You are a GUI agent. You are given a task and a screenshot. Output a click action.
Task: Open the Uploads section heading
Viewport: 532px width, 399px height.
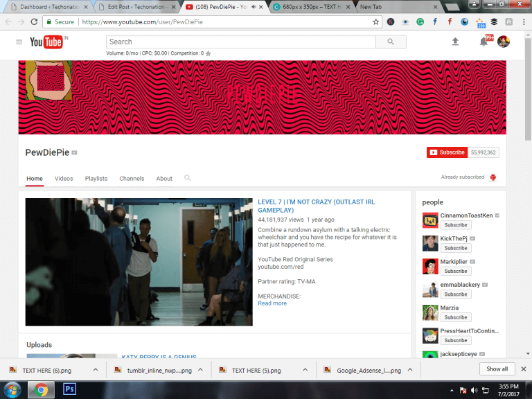click(x=39, y=345)
